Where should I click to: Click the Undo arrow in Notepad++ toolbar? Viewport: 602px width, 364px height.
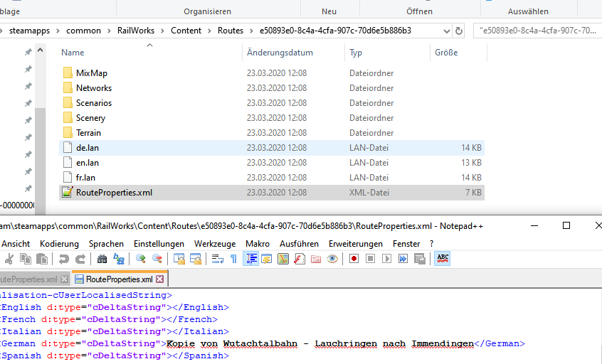(64, 259)
